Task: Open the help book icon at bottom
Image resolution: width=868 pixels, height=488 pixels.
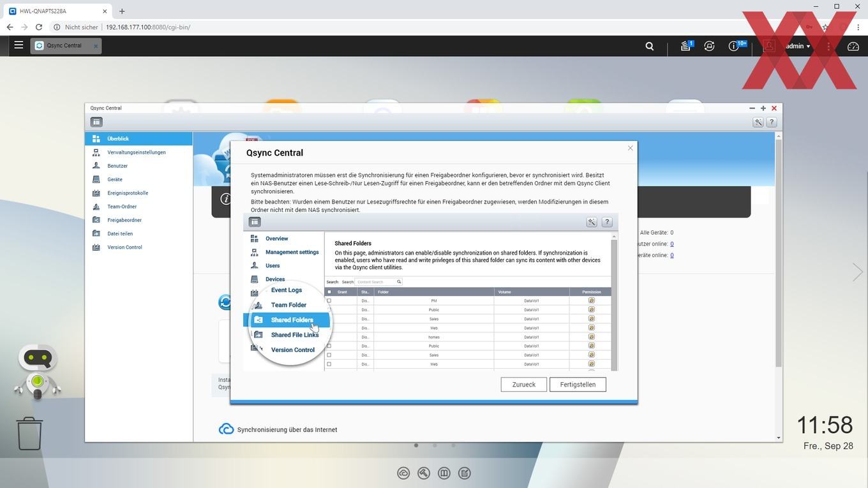Action: click(444, 473)
